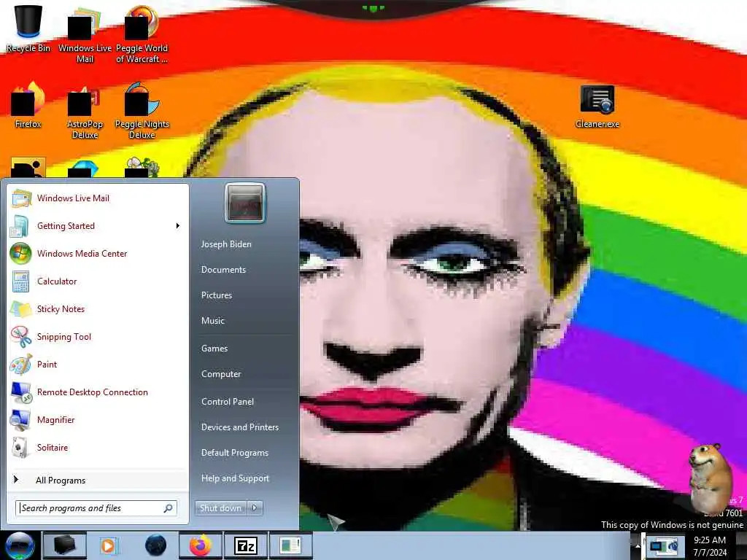
Task: Open Firefox from the taskbar
Action: (201, 545)
